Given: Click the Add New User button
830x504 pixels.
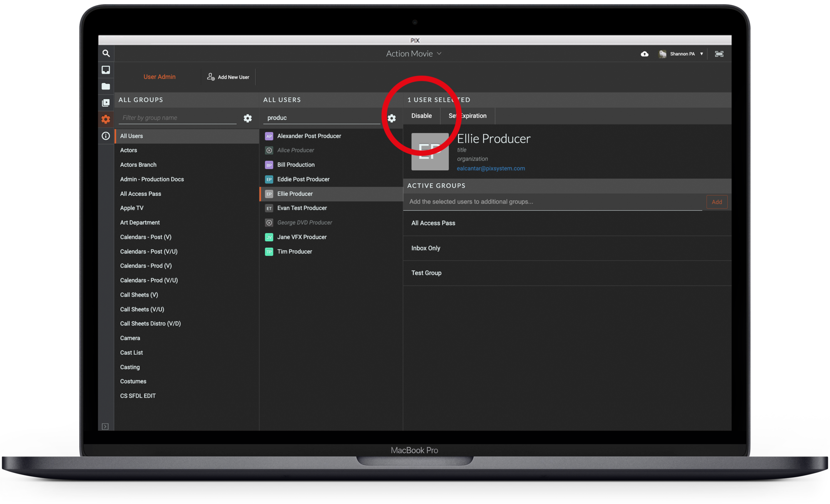Looking at the screenshot, I should click(228, 77).
